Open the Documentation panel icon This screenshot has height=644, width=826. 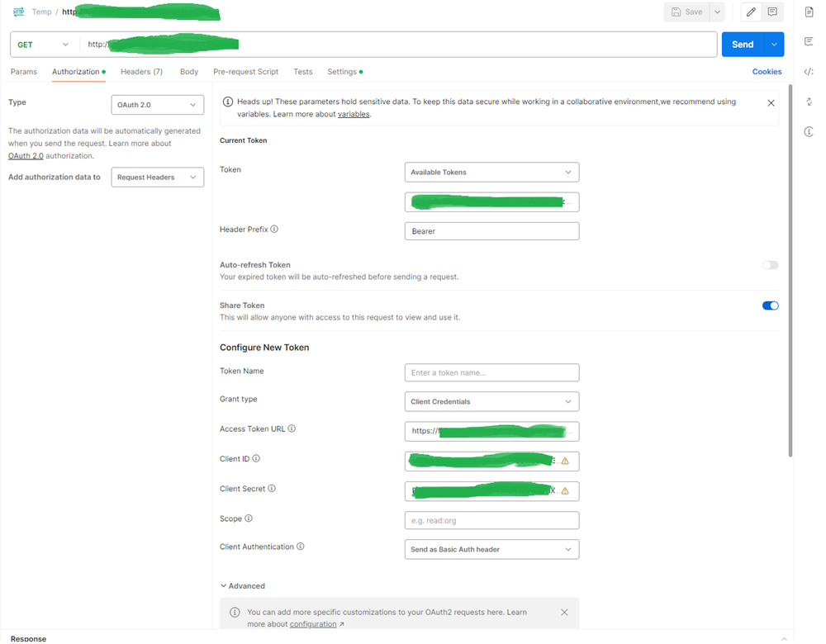809,12
